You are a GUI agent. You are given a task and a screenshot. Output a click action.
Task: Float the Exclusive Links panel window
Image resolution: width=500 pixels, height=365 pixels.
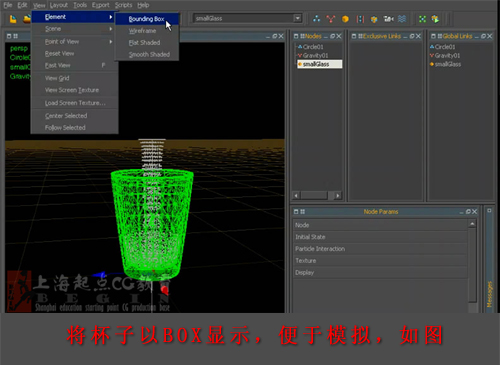(x=412, y=36)
